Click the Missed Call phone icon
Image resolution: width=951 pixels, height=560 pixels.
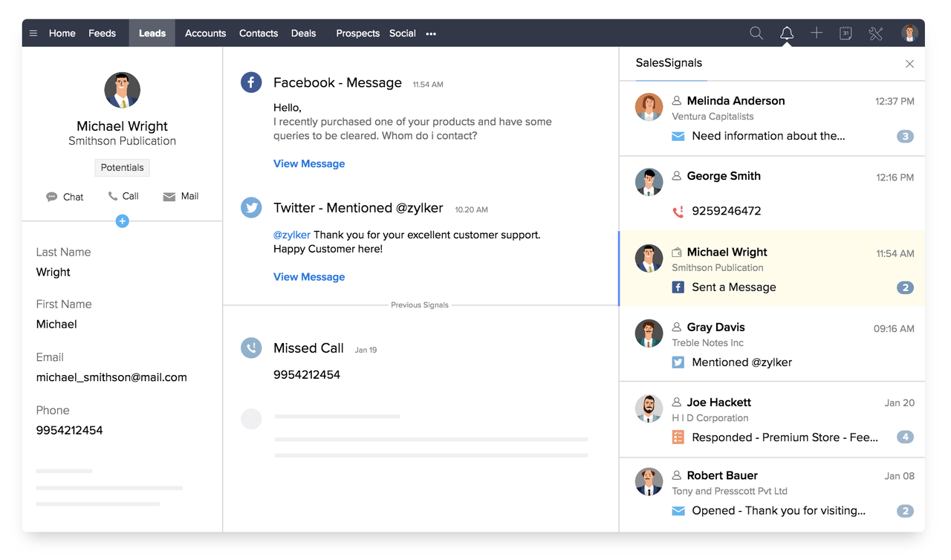251,348
